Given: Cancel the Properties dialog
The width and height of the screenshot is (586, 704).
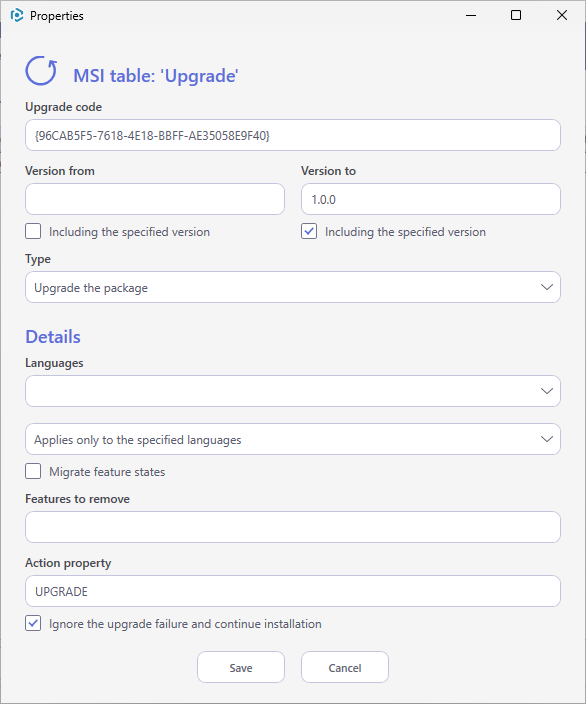Looking at the screenshot, I should coord(345,667).
